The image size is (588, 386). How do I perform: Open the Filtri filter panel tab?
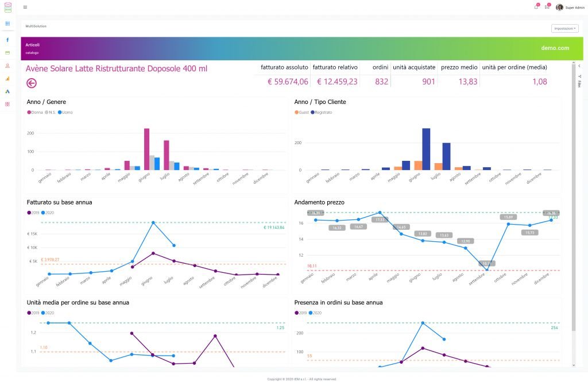coord(579,84)
